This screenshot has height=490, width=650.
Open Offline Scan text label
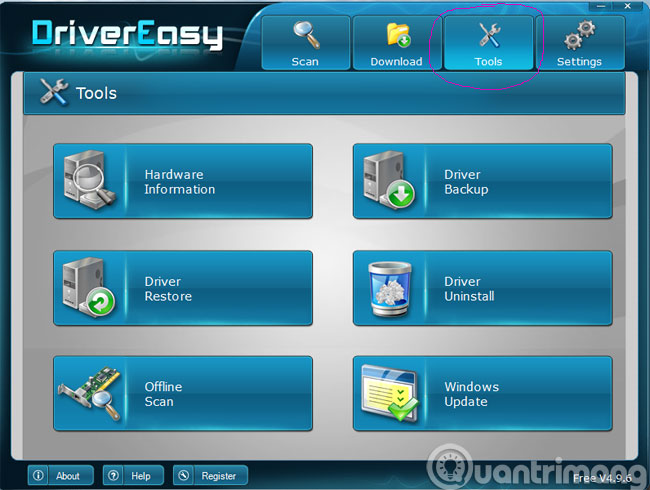pyautogui.click(x=163, y=394)
